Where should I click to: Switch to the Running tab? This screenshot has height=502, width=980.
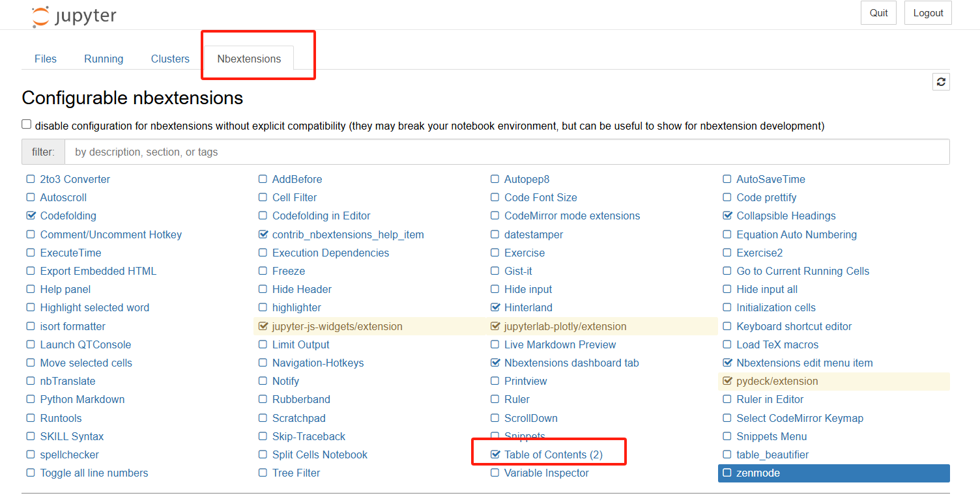(104, 59)
